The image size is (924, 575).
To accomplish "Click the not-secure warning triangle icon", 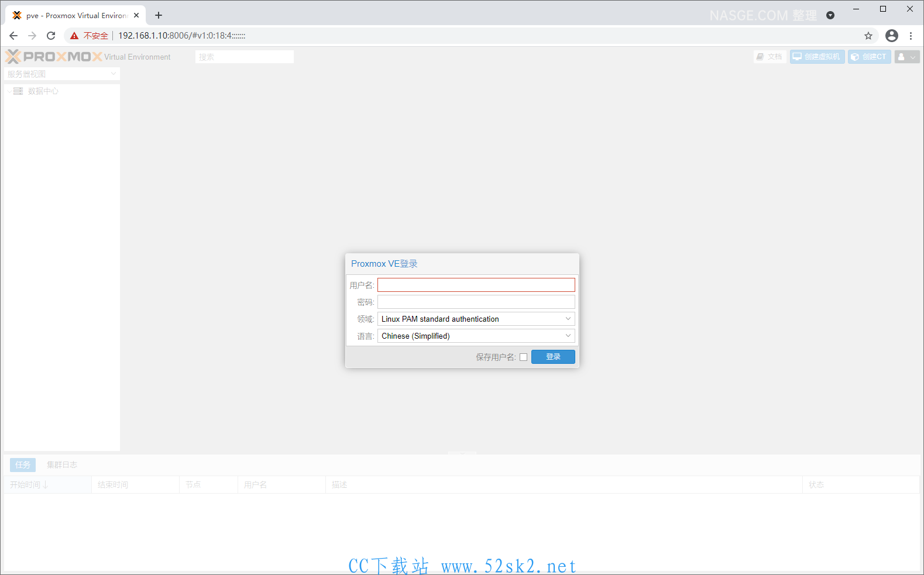I will 74,36.
